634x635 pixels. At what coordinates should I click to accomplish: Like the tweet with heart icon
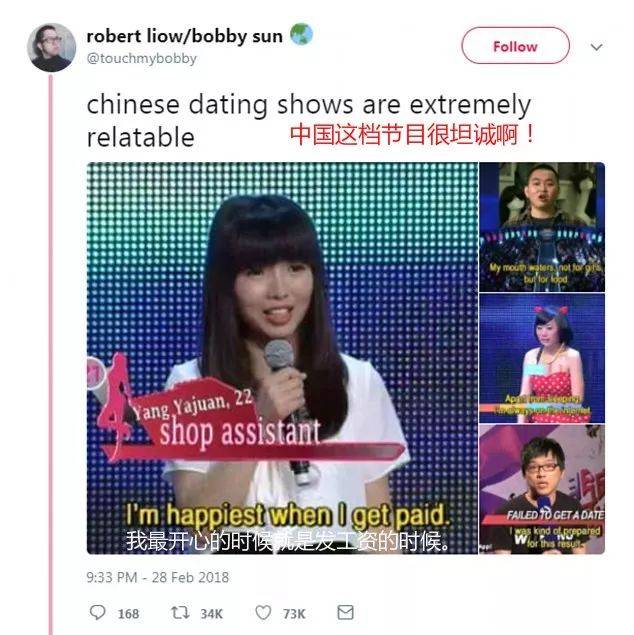coord(263,612)
